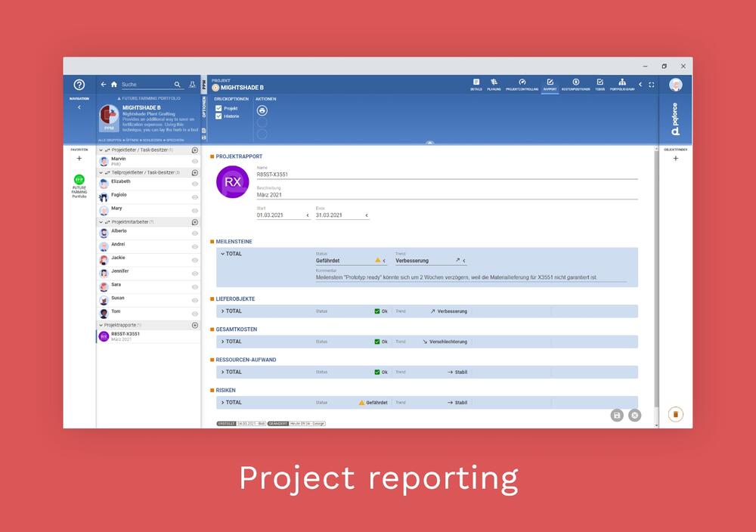
Task: Select the Planung toolbar icon
Action: [494, 82]
